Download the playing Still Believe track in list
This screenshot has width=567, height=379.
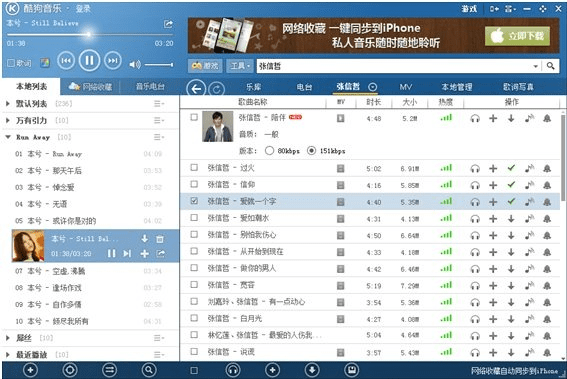(144, 239)
